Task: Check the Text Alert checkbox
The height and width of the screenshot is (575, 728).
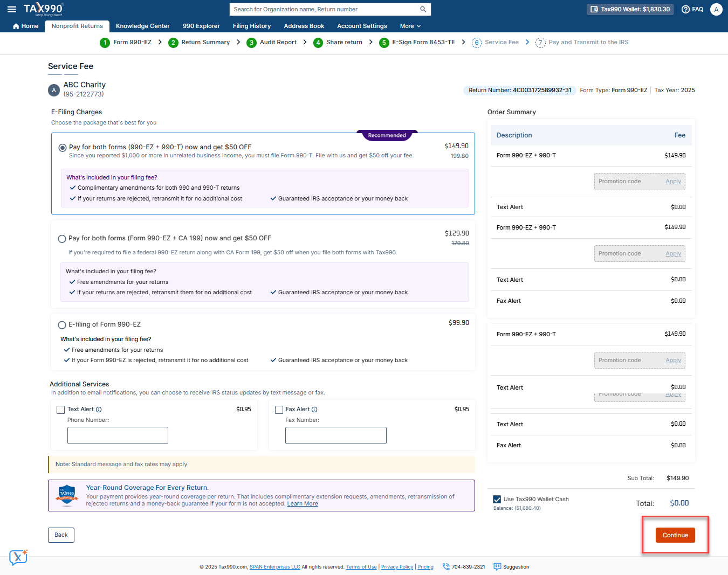Action: [x=61, y=410]
